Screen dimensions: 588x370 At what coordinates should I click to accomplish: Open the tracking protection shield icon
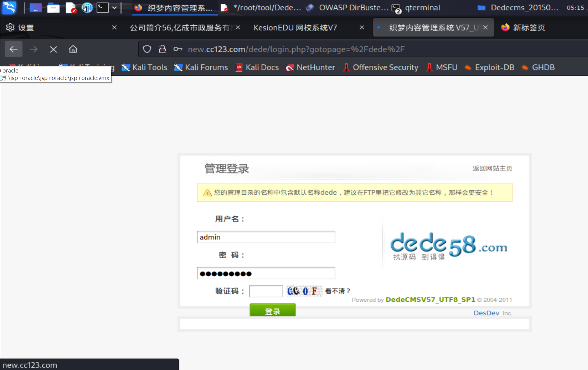pos(147,49)
